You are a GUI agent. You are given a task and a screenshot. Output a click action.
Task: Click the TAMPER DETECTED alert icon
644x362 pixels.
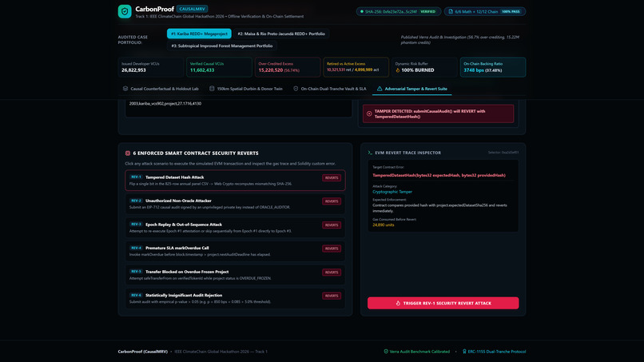[x=369, y=113]
